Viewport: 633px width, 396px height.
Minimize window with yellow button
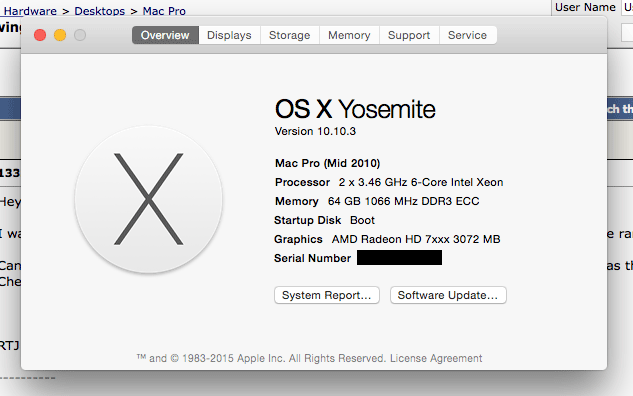60,35
